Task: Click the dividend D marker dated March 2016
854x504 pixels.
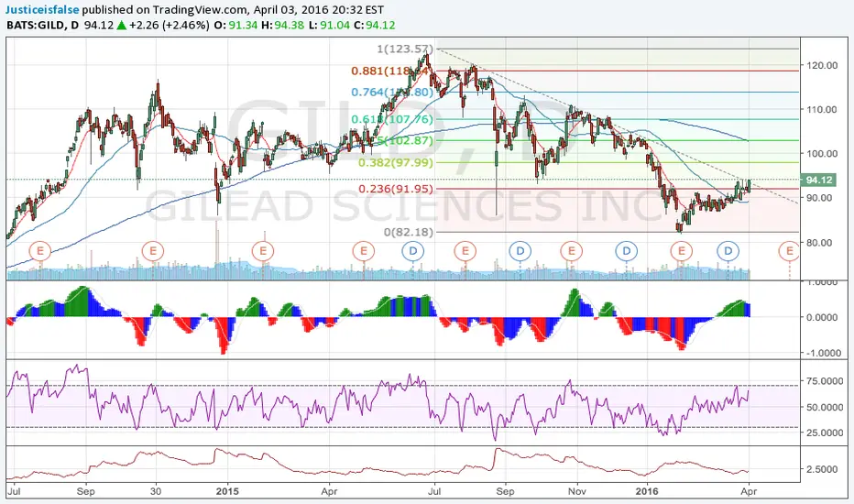Action: click(728, 251)
